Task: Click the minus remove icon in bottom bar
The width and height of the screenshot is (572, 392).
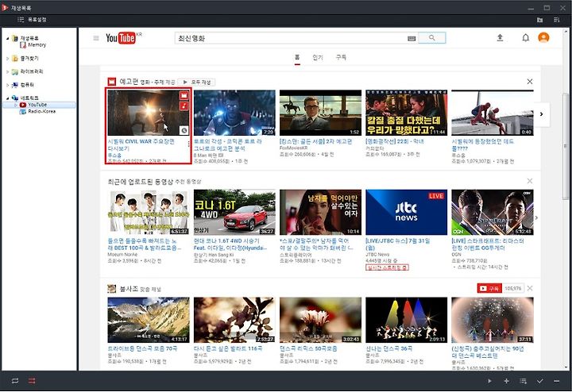Action: pyautogui.click(x=556, y=381)
